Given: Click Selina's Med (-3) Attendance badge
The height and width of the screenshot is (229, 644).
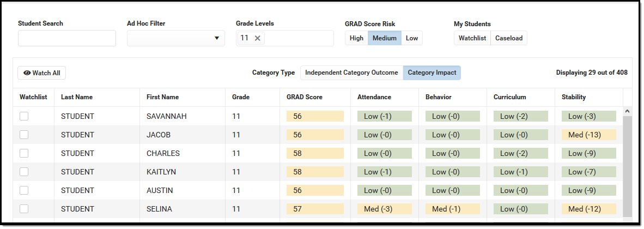Looking at the screenshot, I should click(x=384, y=209).
